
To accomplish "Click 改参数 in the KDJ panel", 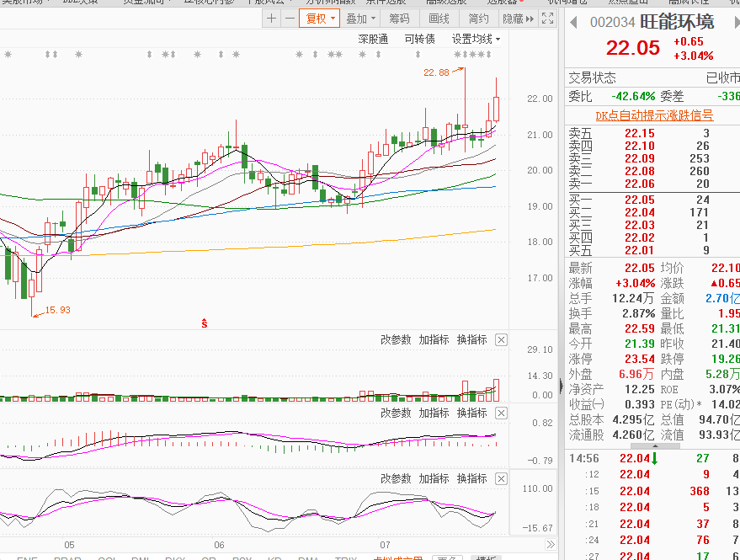I will 396,479.
